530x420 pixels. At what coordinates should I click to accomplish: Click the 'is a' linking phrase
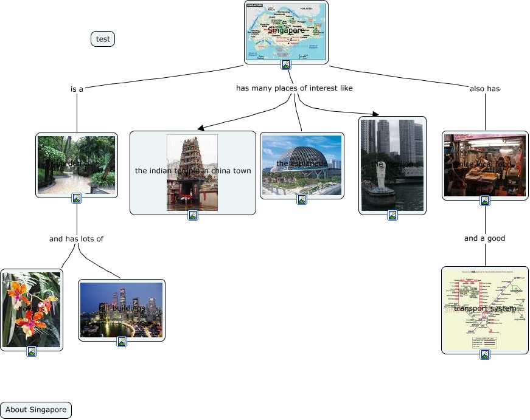point(77,89)
